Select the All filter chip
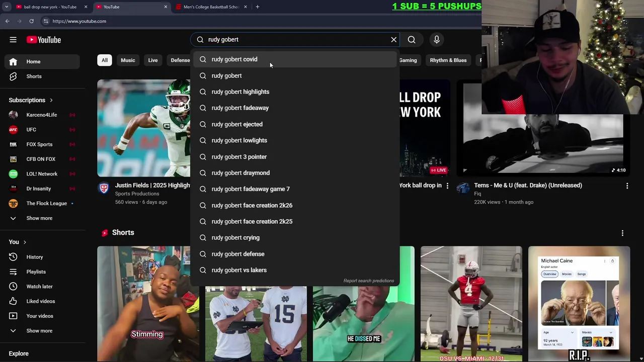This screenshot has height=362, width=644. (x=105, y=60)
